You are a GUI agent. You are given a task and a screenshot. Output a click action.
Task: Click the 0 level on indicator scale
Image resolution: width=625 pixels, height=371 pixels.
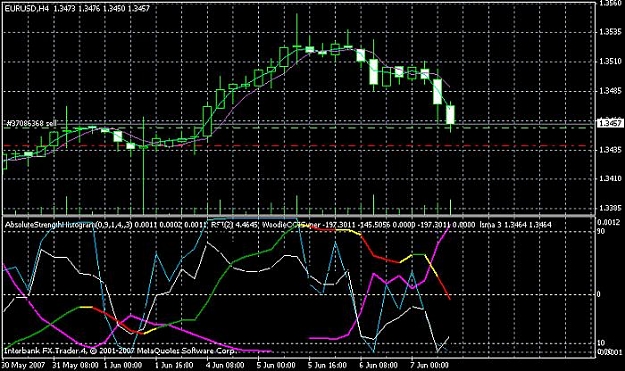[598, 294]
